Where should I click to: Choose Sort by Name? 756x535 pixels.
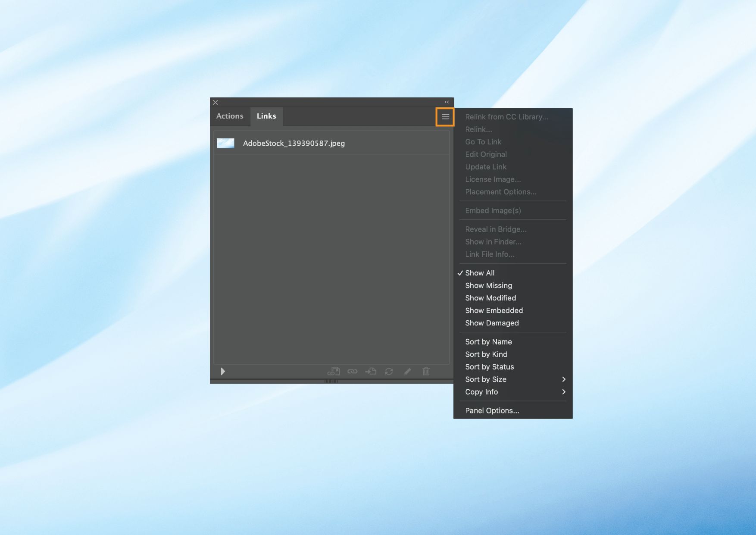point(513,342)
